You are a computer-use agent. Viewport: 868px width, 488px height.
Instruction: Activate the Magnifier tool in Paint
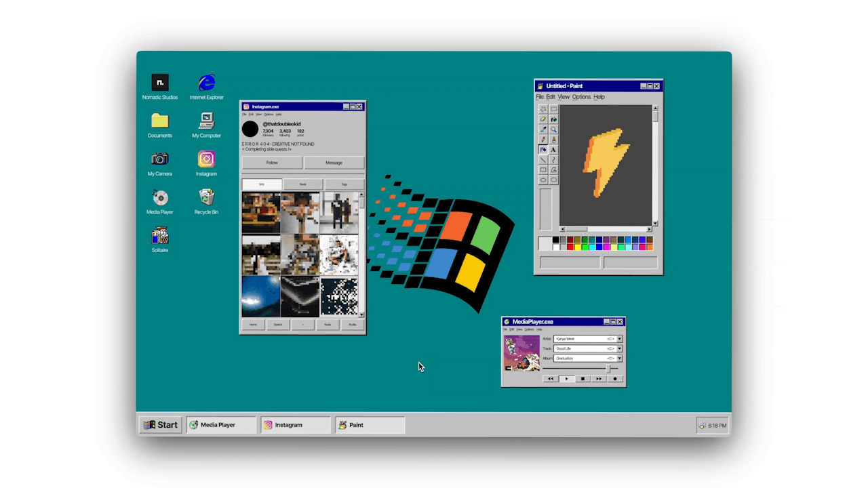[x=554, y=129]
